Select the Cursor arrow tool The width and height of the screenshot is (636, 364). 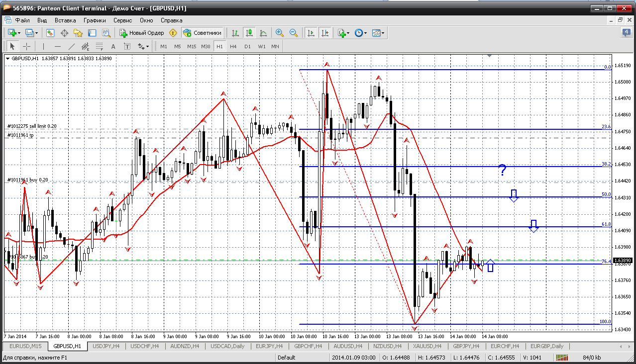(12, 46)
